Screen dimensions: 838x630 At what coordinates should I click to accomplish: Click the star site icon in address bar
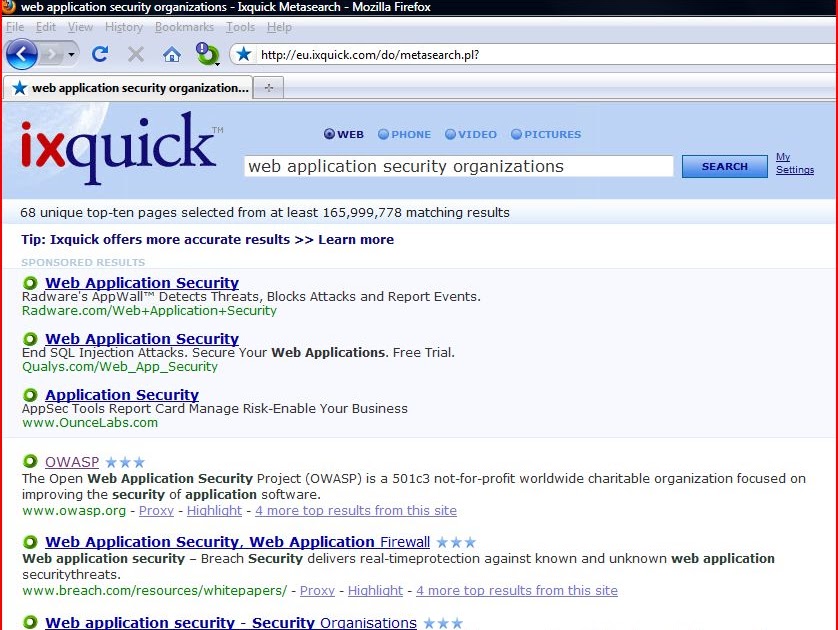pos(244,54)
